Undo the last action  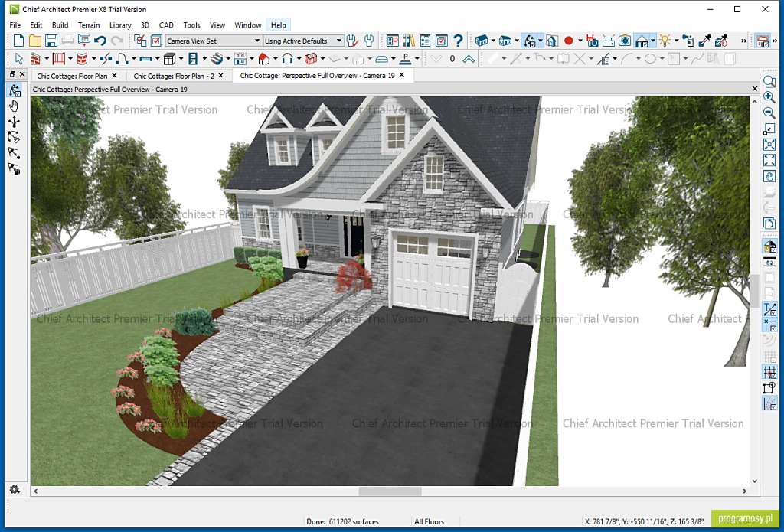(100, 41)
